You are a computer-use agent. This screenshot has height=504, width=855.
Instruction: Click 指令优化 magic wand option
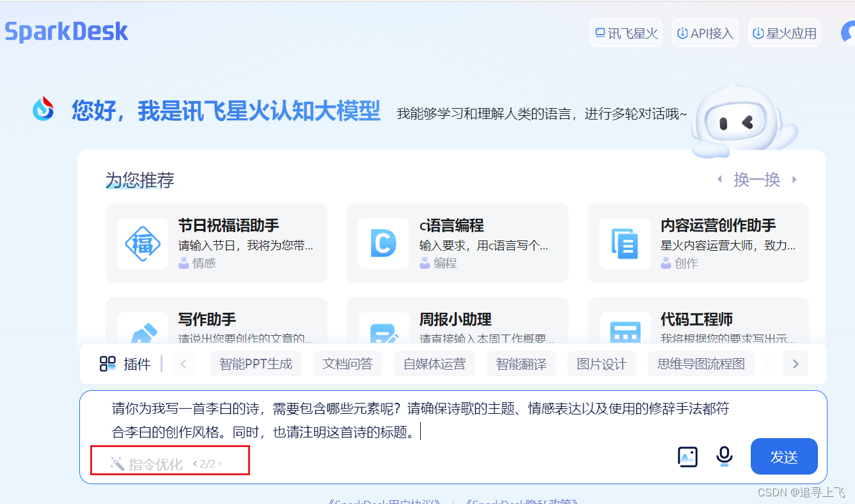point(146,464)
